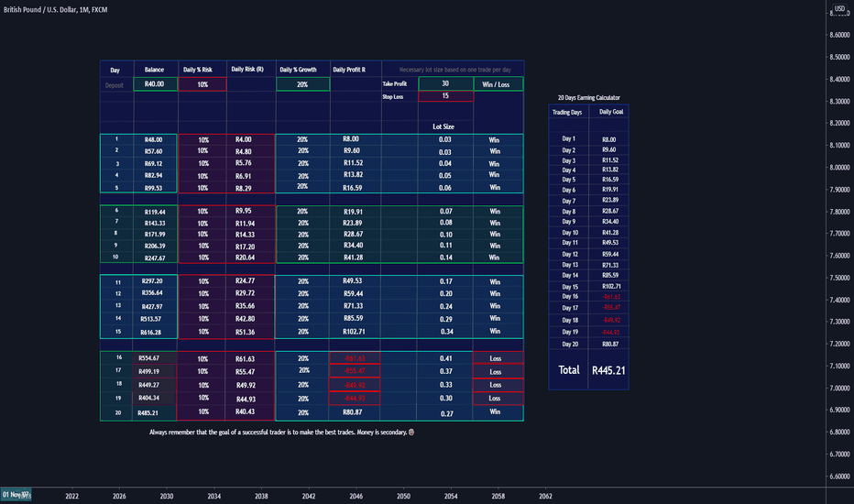Click the 20% daily growth input cell
854x504 pixels.
(x=302, y=84)
